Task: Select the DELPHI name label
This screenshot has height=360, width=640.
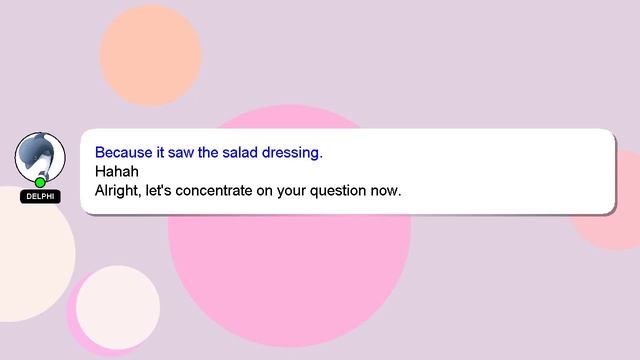Action: (x=40, y=196)
